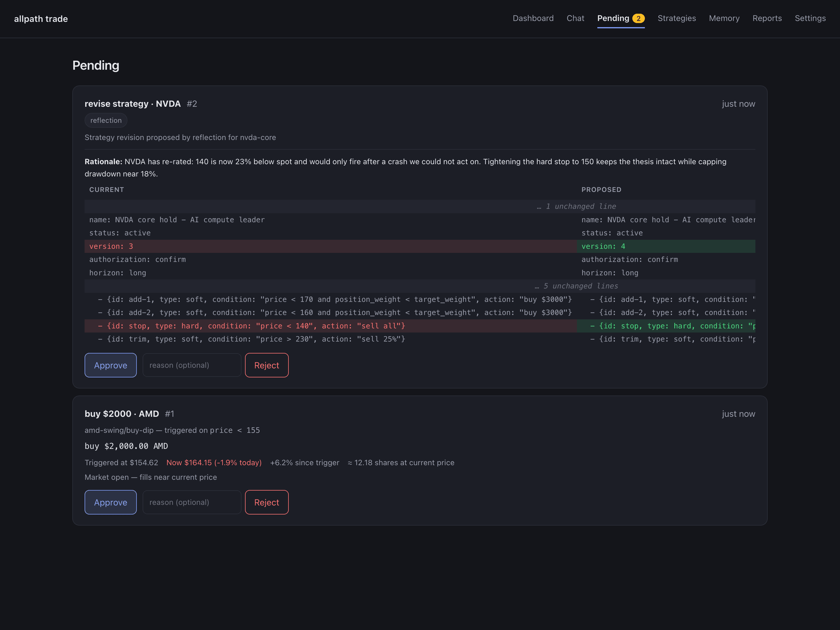Click 'Now $164.15 (-1.9% today)' price text
The image size is (840, 630).
point(214,463)
